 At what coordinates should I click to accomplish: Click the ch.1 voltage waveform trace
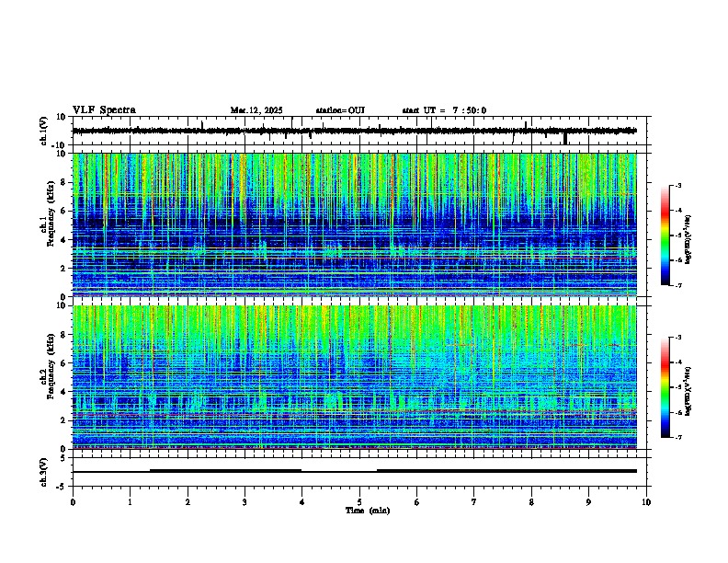tap(354, 131)
